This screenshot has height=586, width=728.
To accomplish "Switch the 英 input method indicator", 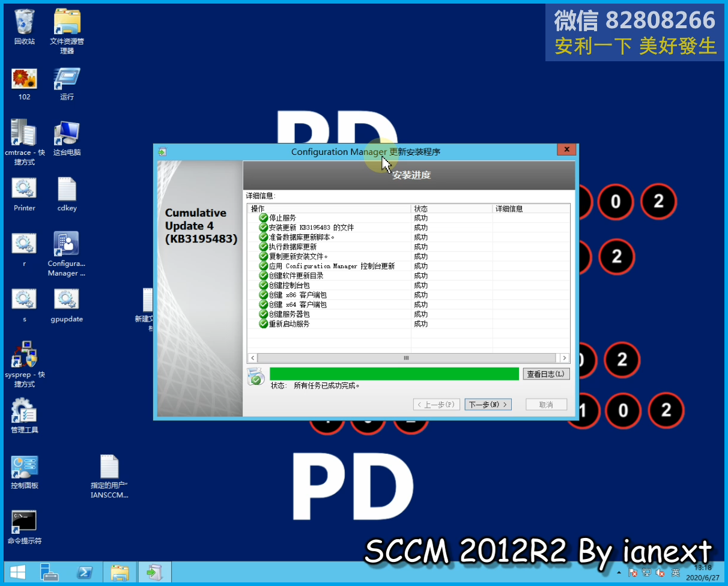I will [676, 573].
